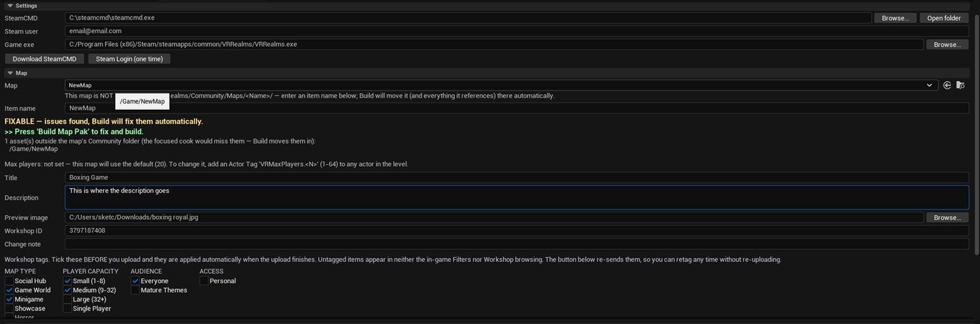980x324 pixels.
Task: Click the Open folder button
Action: pos(944,18)
